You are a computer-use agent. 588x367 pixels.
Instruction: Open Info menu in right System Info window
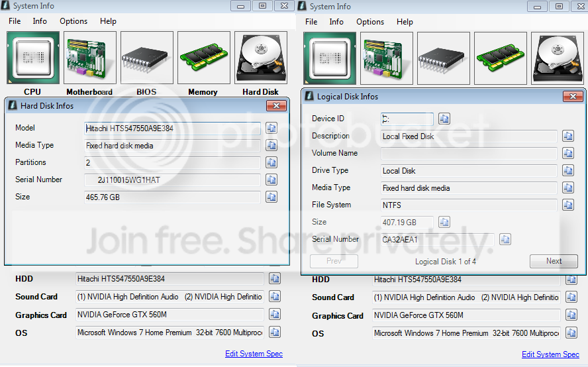click(x=336, y=22)
